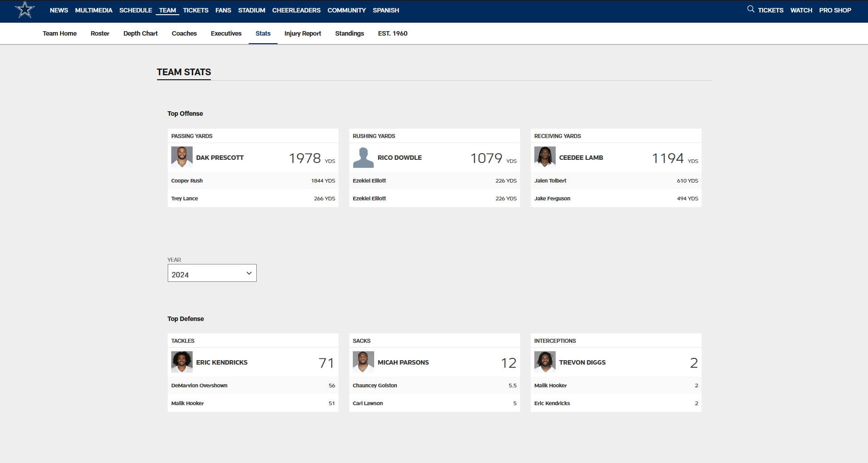Open the Year 2024 dropdown
Image resolution: width=868 pixels, height=463 pixels.
coord(212,273)
